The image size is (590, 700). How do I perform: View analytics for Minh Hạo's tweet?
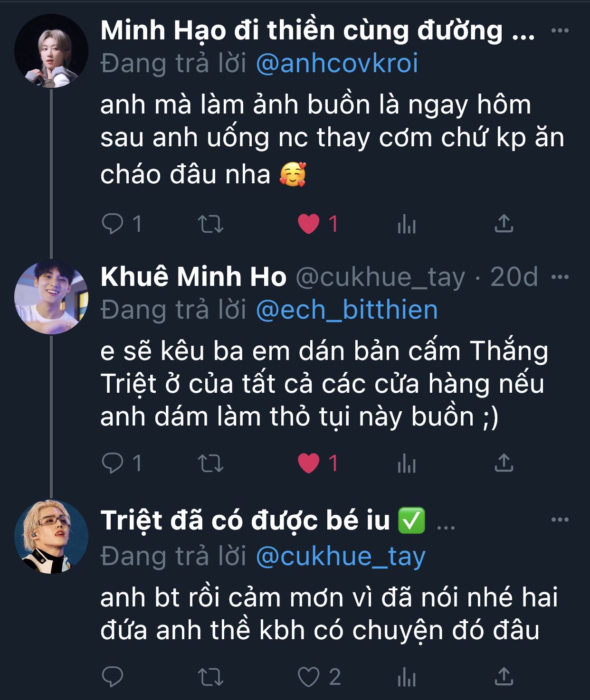[407, 224]
